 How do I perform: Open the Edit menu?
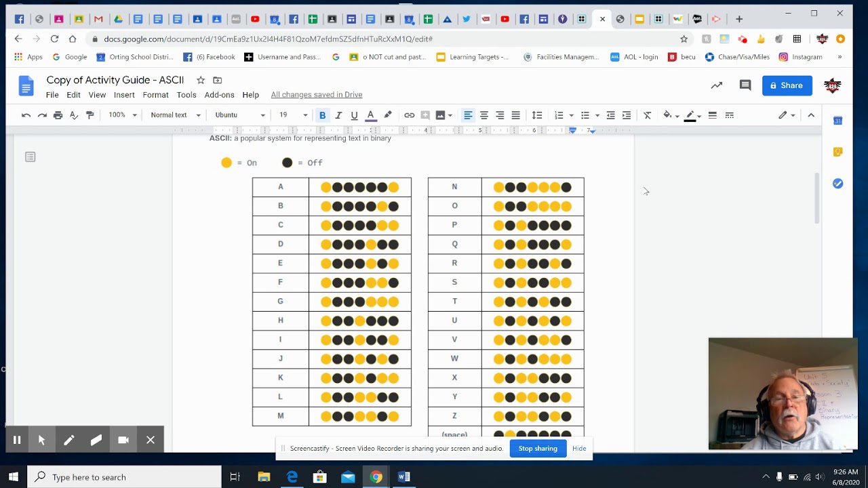click(x=73, y=95)
